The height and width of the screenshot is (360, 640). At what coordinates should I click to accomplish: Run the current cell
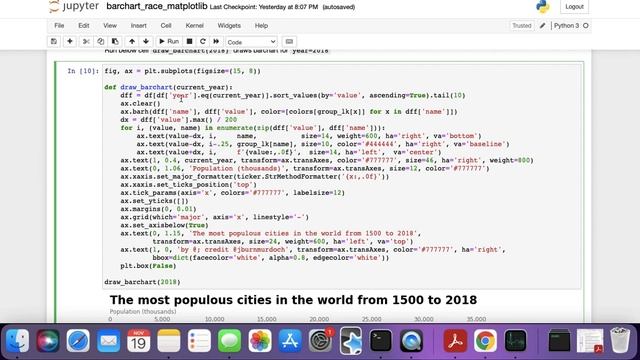tap(169, 42)
